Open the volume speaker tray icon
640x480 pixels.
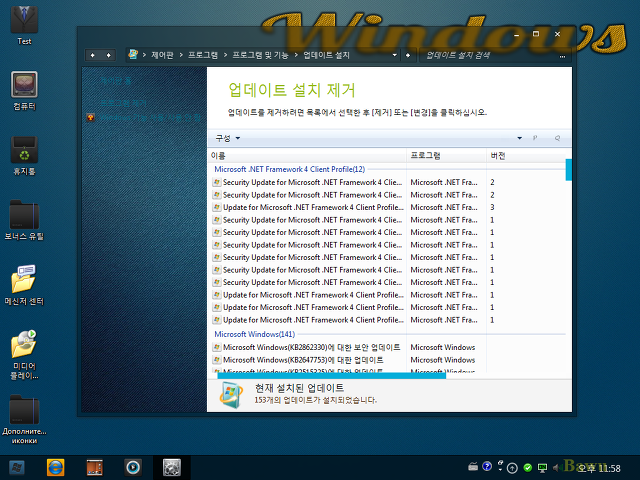point(556,468)
